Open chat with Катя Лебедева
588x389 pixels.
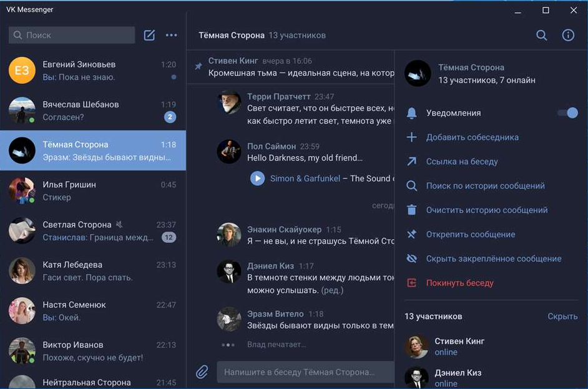coord(93,271)
